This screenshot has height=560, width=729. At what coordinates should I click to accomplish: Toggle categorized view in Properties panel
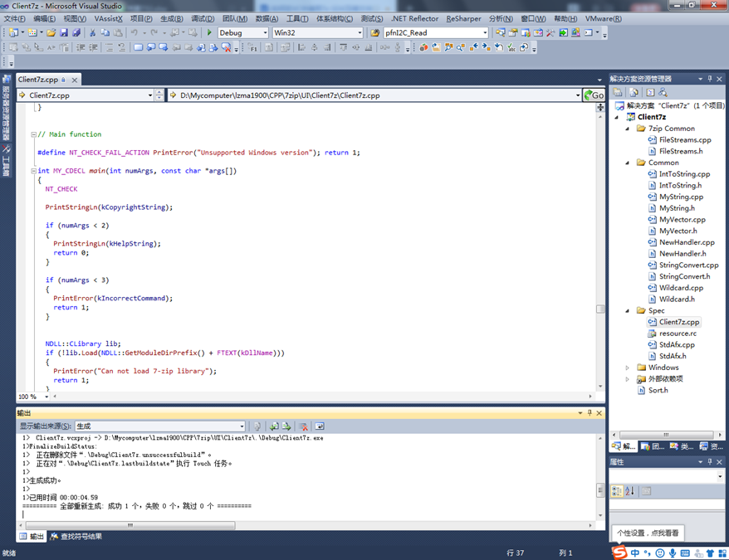[x=617, y=491]
